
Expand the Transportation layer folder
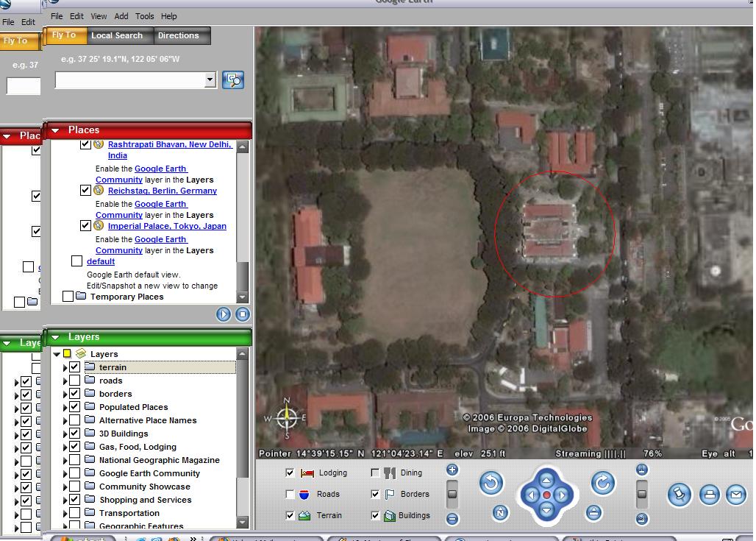(x=65, y=513)
